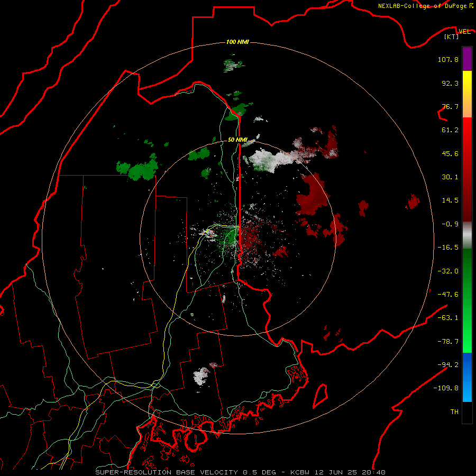This screenshot has height=476, width=476.
Task: Click the 30.1 velocity scale value
Action: point(450,177)
